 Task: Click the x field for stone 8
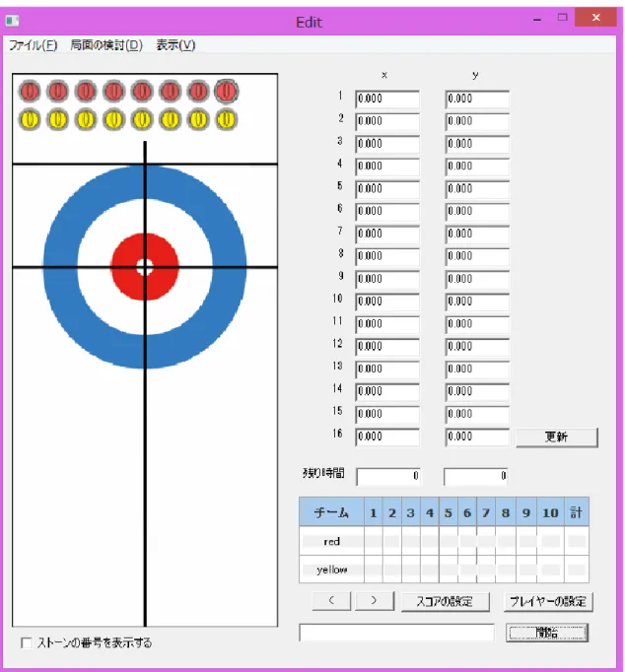(387, 256)
